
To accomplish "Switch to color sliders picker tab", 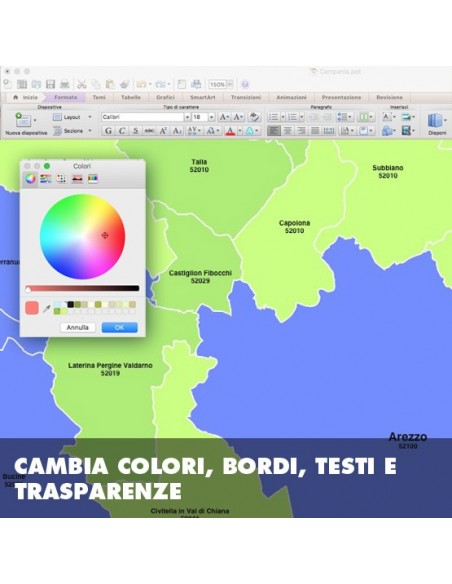I will click(46, 179).
